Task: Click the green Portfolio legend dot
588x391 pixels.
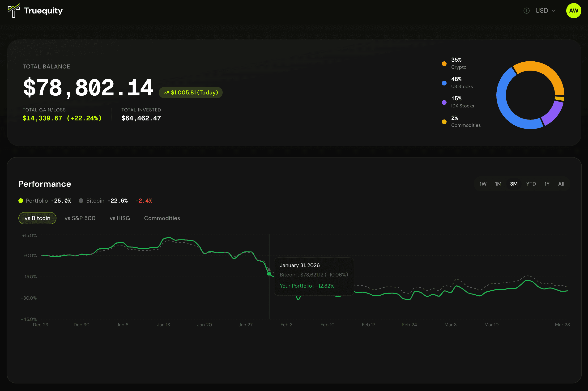Action: [21, 201]
